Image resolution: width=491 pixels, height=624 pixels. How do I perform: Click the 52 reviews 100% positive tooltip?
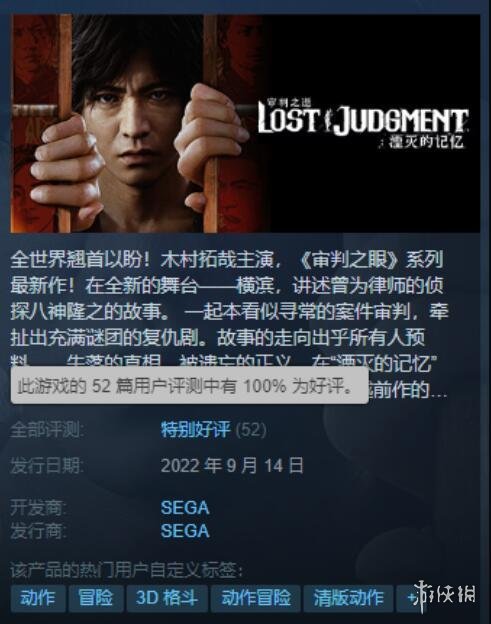click(x=189, y=386)
